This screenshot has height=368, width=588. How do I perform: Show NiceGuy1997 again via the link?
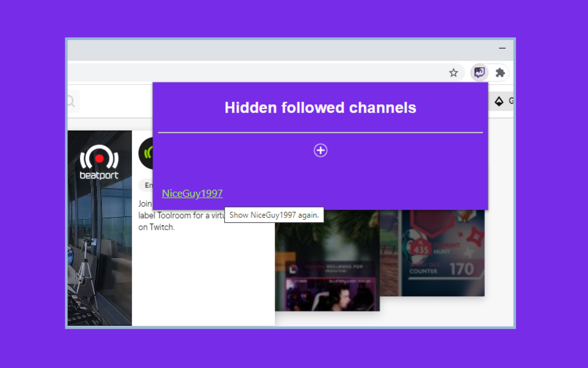pyautogui.click(x=192, y=193)
